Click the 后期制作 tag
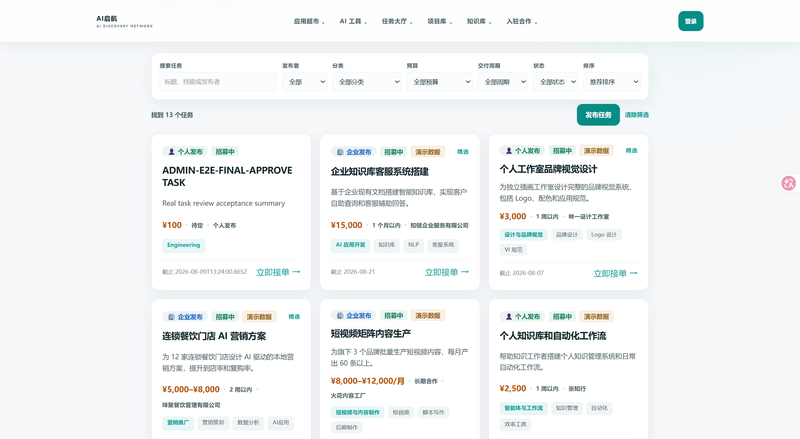 click(346, 428)
